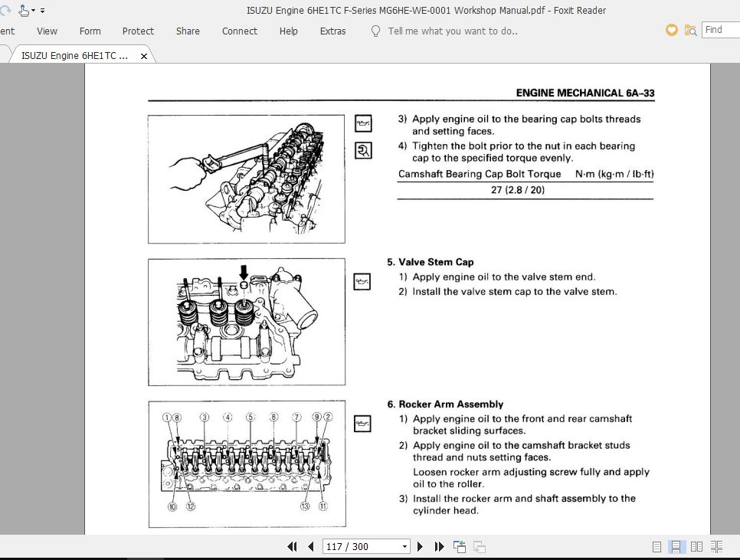Click the valve stem cap illustration
The height and width of the screenshot is (560, 740).
click(247, 323)
